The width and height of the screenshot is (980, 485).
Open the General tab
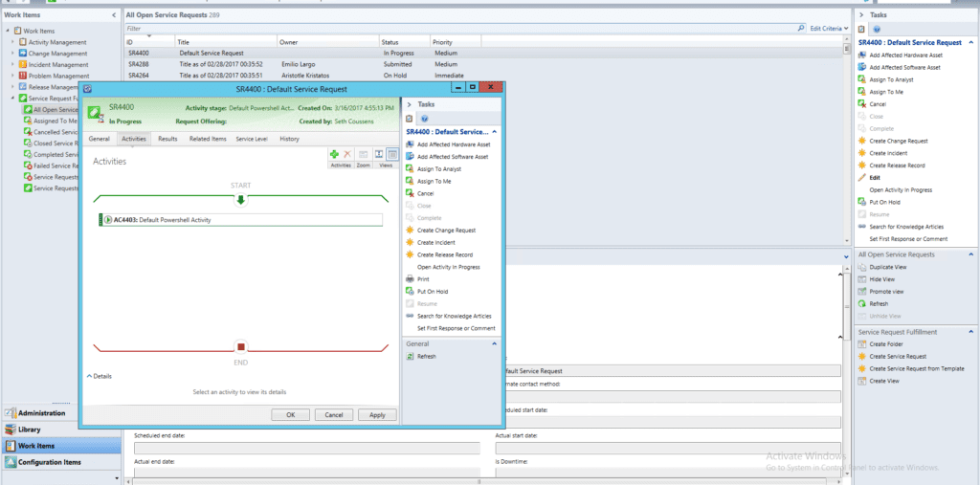tap(100, 139)
